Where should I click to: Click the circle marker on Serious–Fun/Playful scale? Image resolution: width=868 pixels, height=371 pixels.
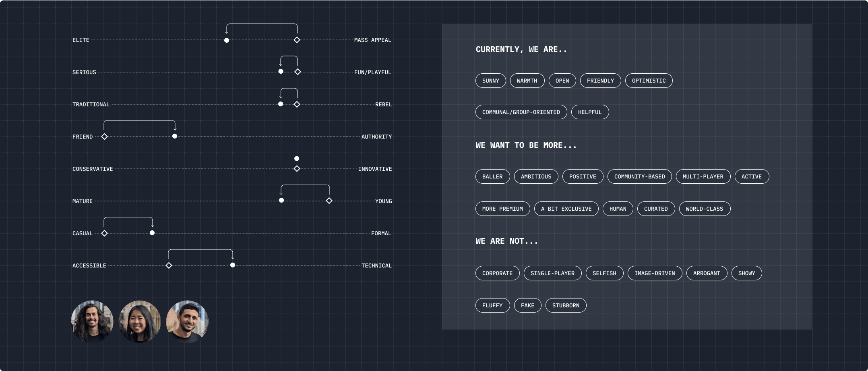pyautogui.click(x=281, y=71)
